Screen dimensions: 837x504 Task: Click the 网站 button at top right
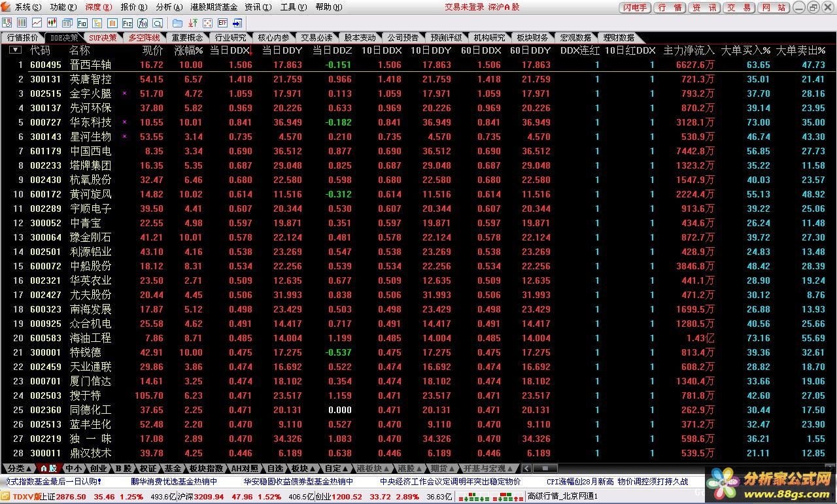click(x=774, y=7)
